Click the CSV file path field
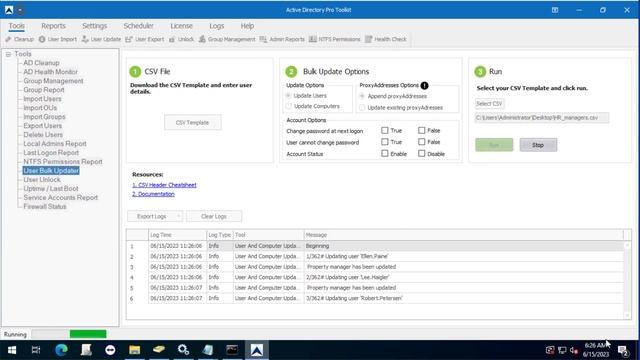The width and height of the screenshot is (640, 360). [x=542, y=118]
